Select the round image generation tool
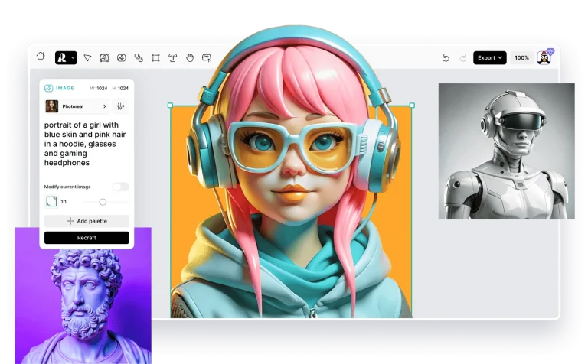Image resolution: width=588 pixels, height=364 pixels. pyautogui.click(x=122, y=57)
